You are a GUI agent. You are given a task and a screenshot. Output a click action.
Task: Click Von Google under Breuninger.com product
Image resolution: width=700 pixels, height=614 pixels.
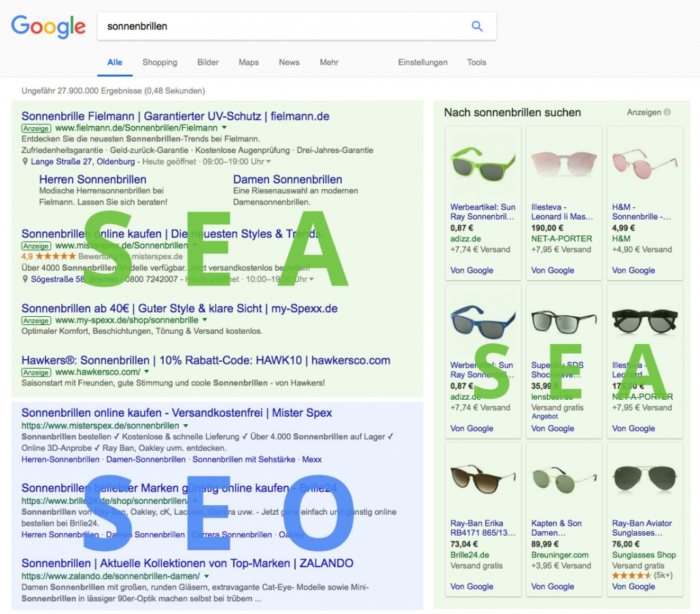[x=553, y=586]
